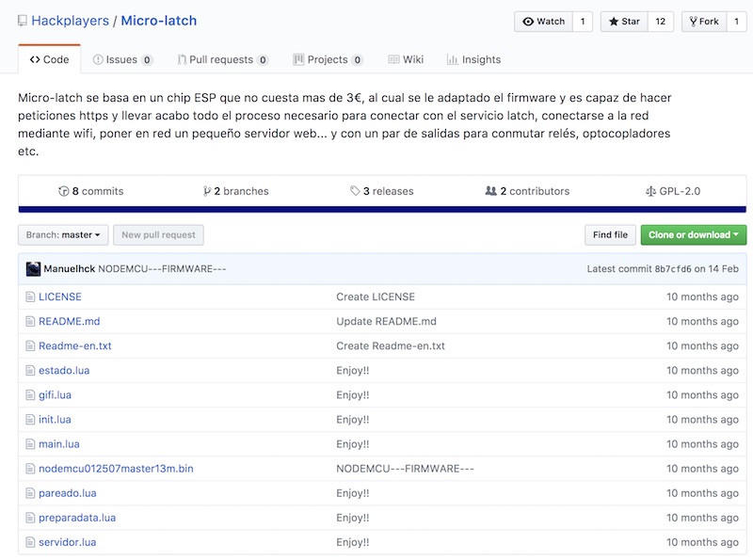This screenshot has height=560, width=753.
Task: Open the 8 commits link
Action: tap(90, 191)
